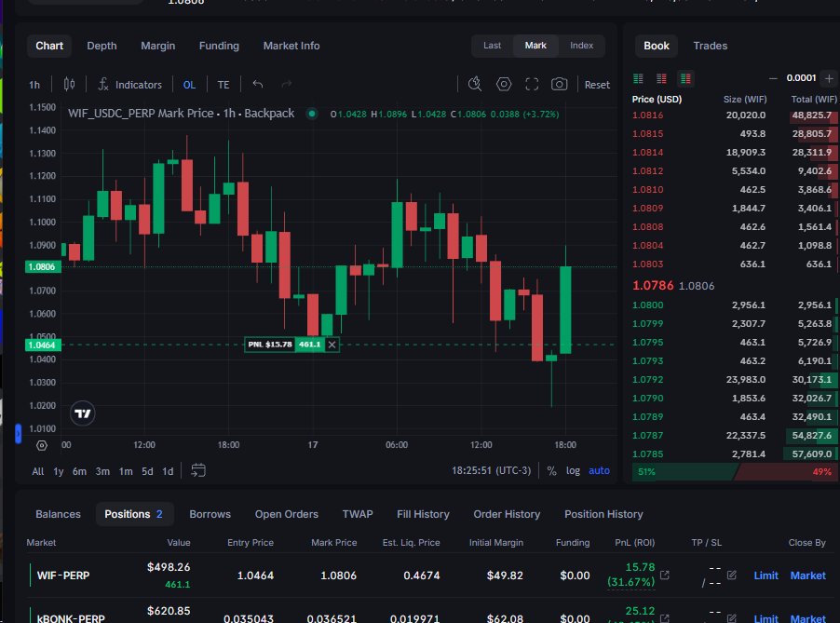Open the Open Orders tab
The image size is (840, 623).
point(287,514)
